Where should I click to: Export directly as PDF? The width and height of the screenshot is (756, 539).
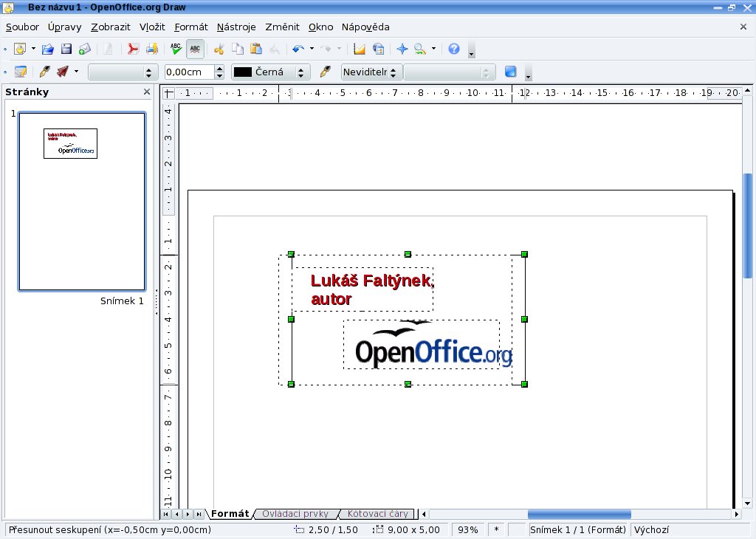[x=133, y=49]
